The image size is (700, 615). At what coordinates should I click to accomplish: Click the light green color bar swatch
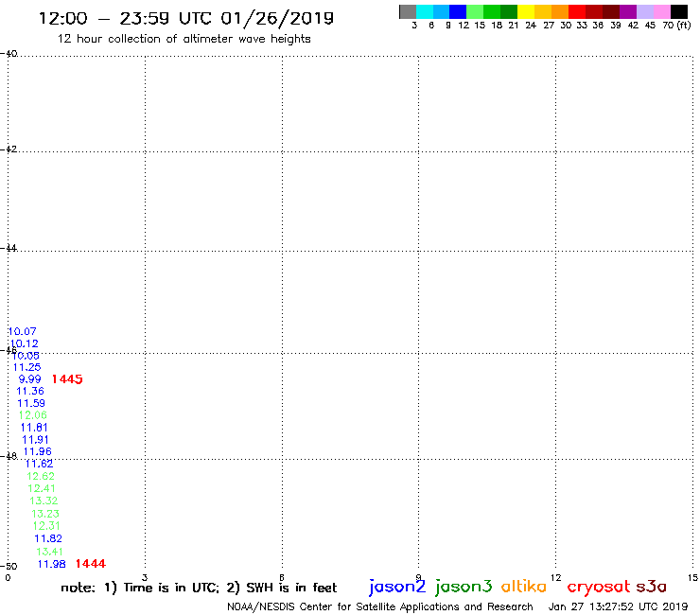[475, 11]
